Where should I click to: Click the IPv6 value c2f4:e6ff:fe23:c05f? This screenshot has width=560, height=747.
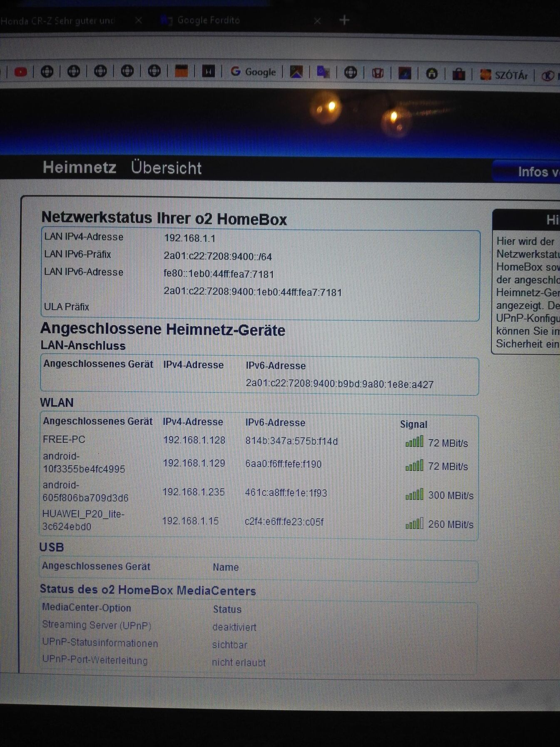284,522
